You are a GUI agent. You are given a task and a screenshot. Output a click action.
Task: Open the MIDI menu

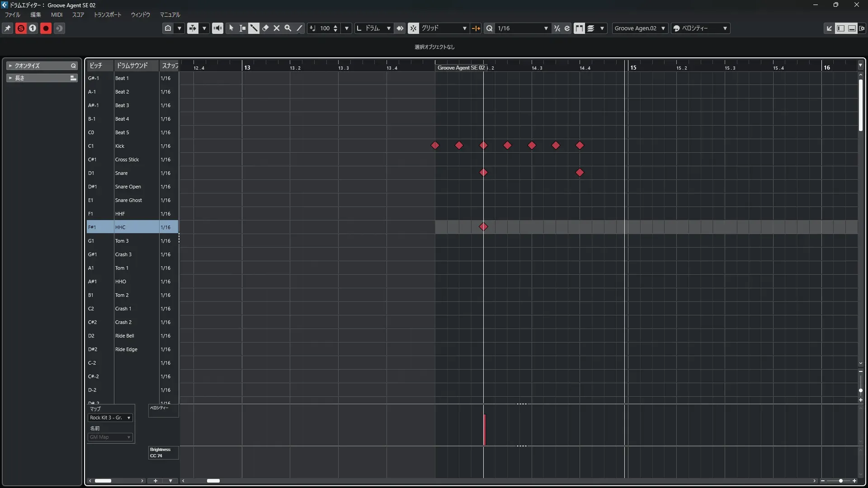(57, 14)
